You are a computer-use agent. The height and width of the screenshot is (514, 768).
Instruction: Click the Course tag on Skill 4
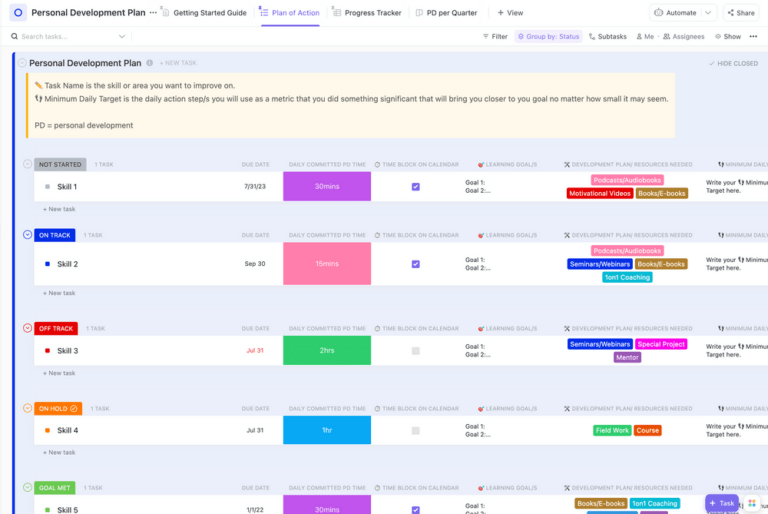648,431
